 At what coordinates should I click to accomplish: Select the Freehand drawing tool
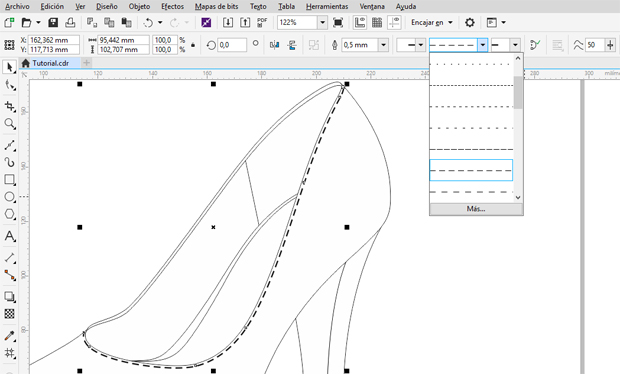pos(9,145)
